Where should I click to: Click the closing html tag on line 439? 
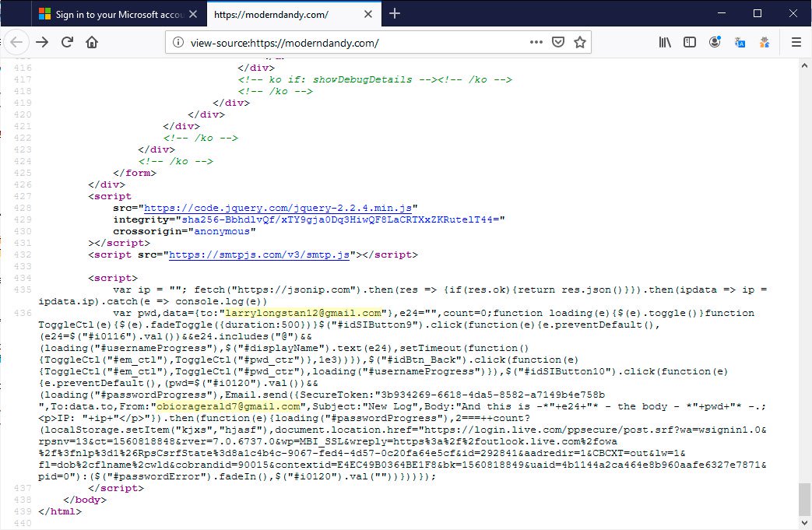click(x=60, y=511)
